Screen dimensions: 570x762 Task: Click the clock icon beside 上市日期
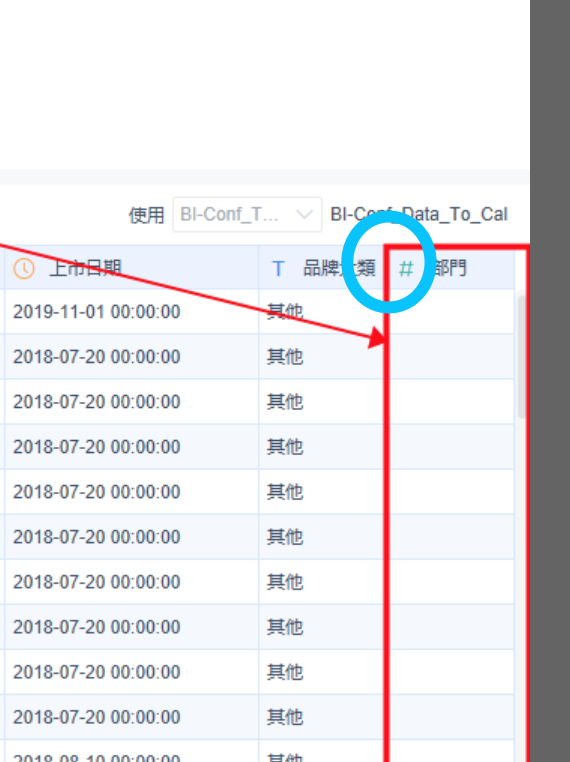pyautogui.click(x=24, y=268)
